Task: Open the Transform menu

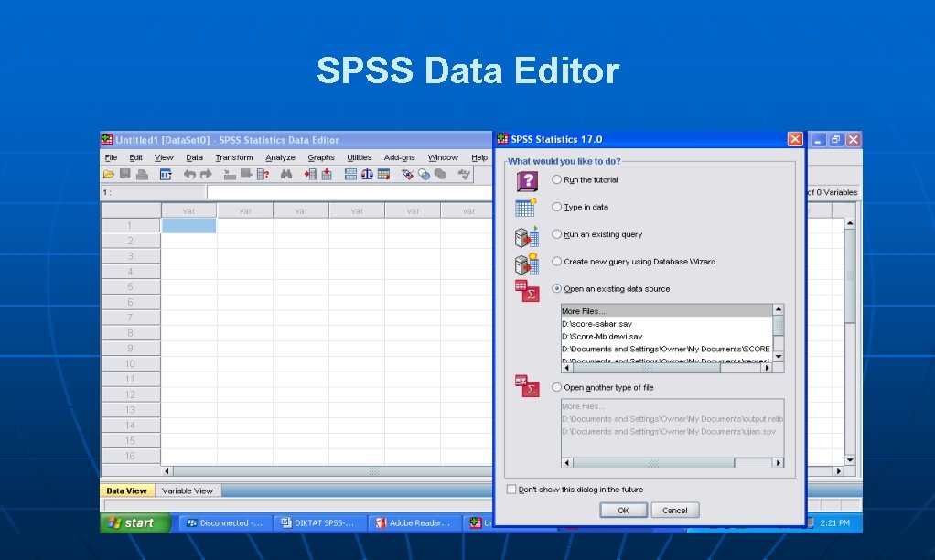Action: (234, 157)
